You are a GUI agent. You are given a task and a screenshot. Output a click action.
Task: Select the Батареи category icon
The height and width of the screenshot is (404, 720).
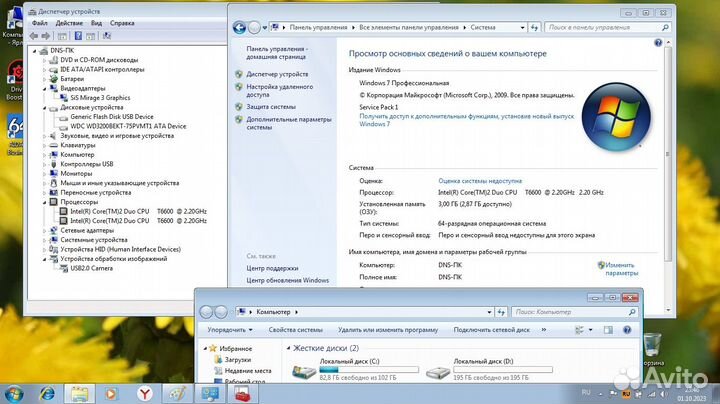pyautogui.click(x=54, y=79)
